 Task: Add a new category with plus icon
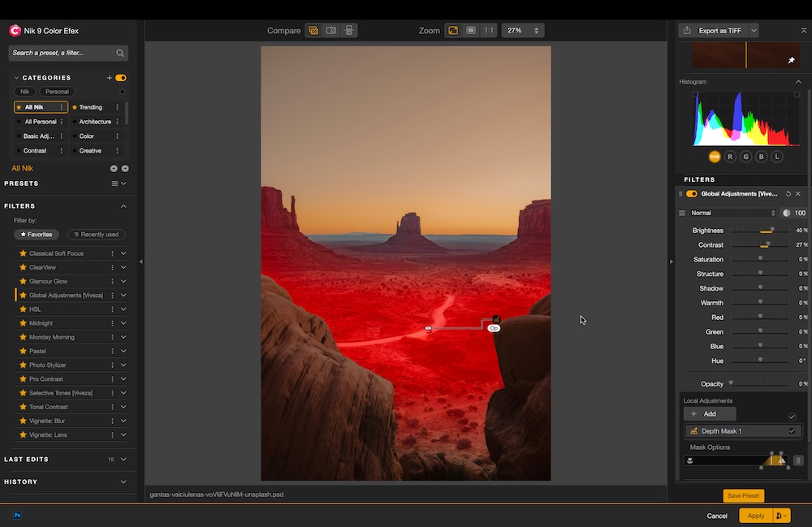pos(110,78)
